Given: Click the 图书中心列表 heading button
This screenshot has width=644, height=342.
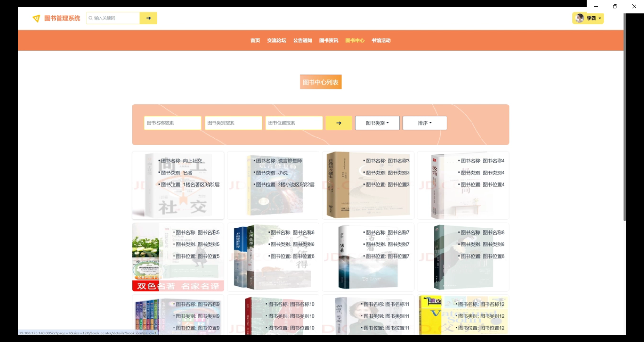Looking at the screenshot, I should (321, 82).
